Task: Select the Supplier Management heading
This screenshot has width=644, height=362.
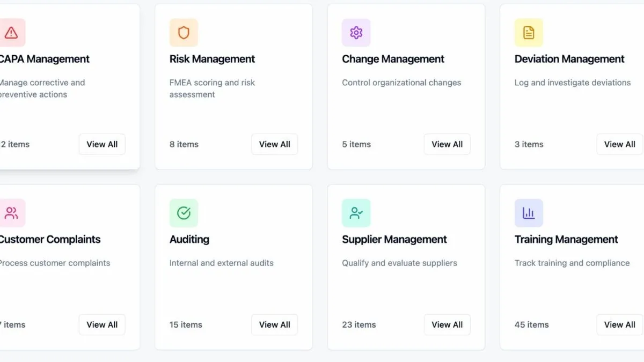Action: click(394, 239)
